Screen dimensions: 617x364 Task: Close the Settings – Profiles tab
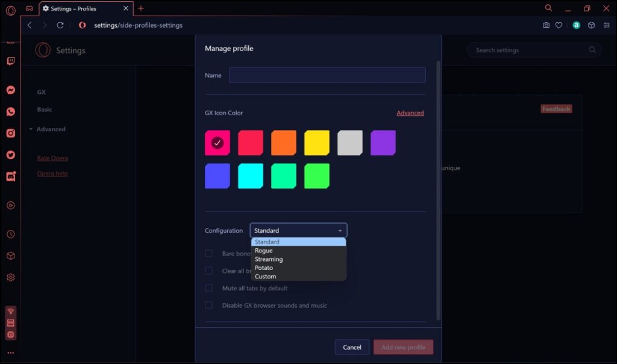pos(125,8)
